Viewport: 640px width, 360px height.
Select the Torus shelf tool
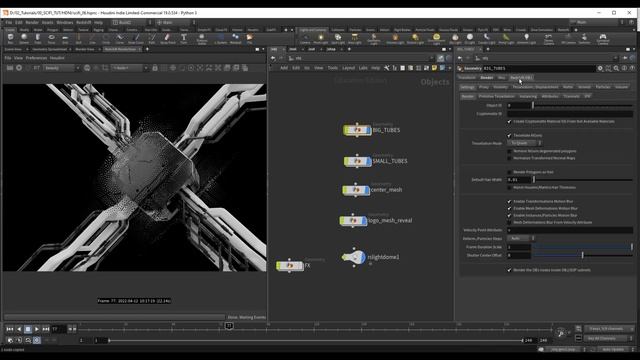pos(51,39)
